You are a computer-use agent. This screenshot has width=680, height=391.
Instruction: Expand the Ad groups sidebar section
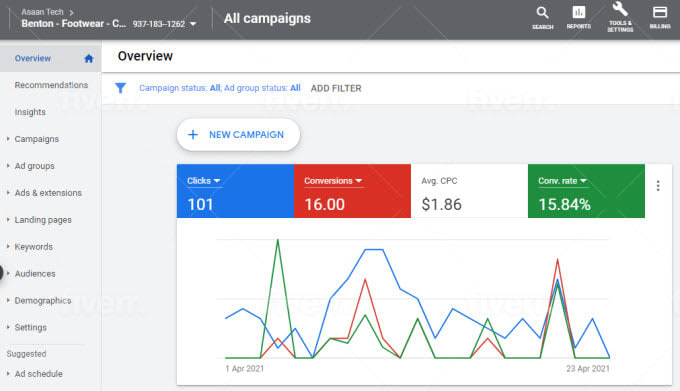[8, 166]
